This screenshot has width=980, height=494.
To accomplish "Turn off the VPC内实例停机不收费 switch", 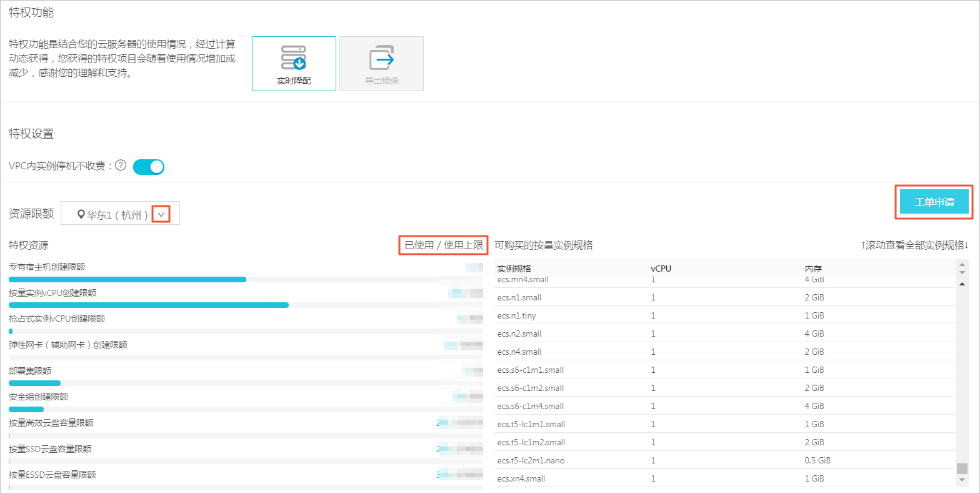I will pyautogui.click(x=149, y=167).
